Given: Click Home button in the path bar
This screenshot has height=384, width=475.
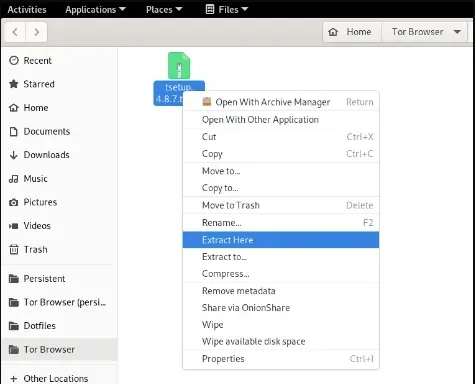Looking at the screenshot, I should click(352, 32).
